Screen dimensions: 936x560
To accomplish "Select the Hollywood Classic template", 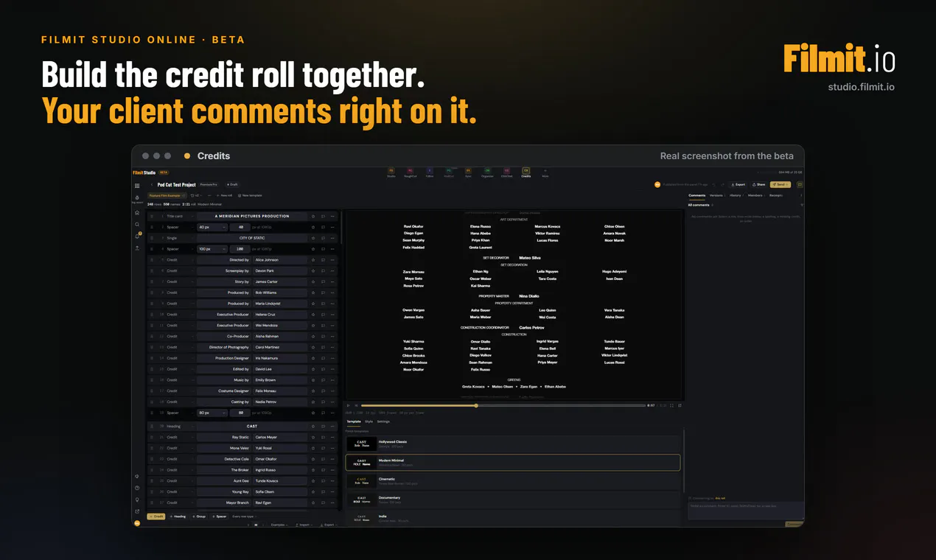I will (x=512, y=444).
